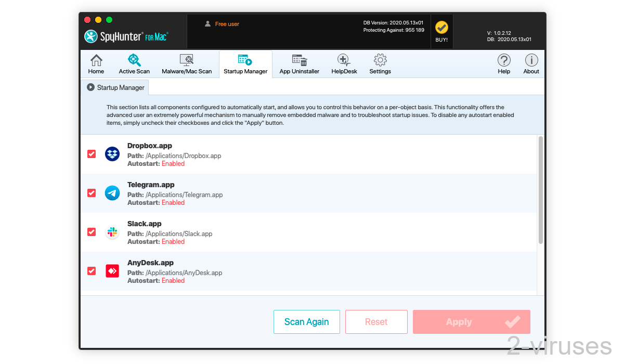Open the HelpDesk section
Screen dimensions: 624x364
(344, 64)
